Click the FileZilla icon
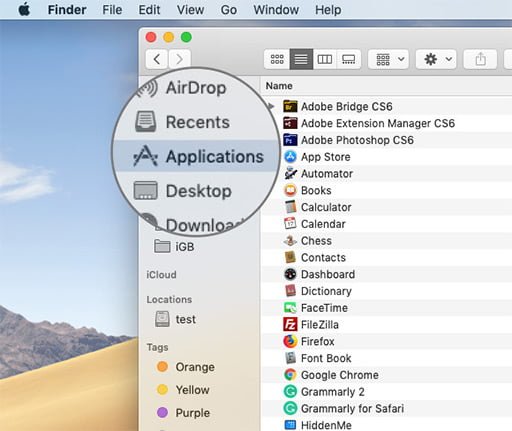Screen dimensions: 512x431 [x=290, y=324]
